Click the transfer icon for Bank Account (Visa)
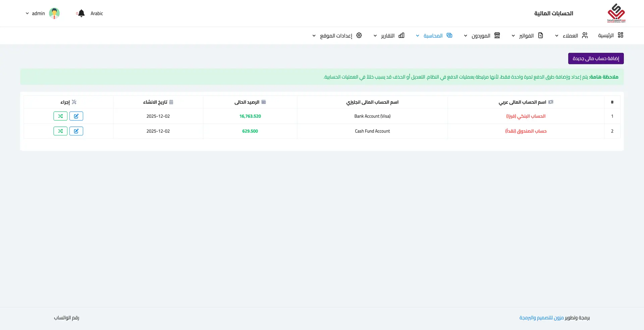This screenshot has height=330, width=644. coord(60,116)
